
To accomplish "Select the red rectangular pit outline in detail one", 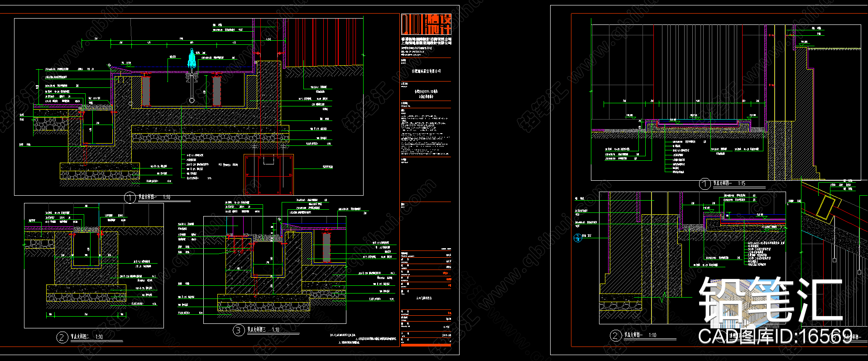I will [269, 175].
